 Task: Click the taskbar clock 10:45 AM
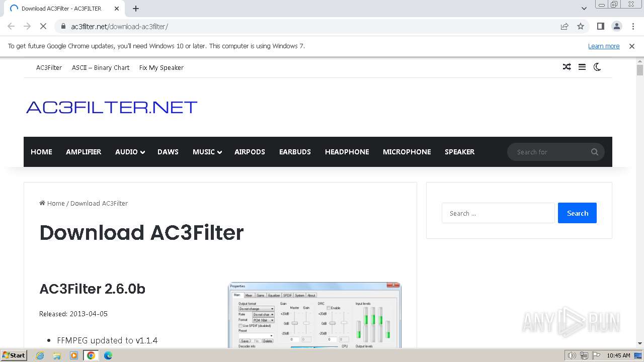pyautogui.click(x=618, y=355)
